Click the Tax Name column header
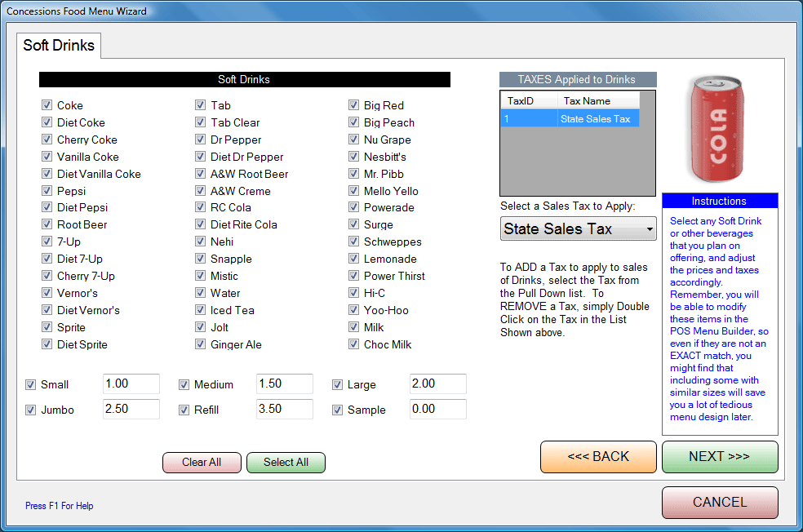 tap(598, 101)
